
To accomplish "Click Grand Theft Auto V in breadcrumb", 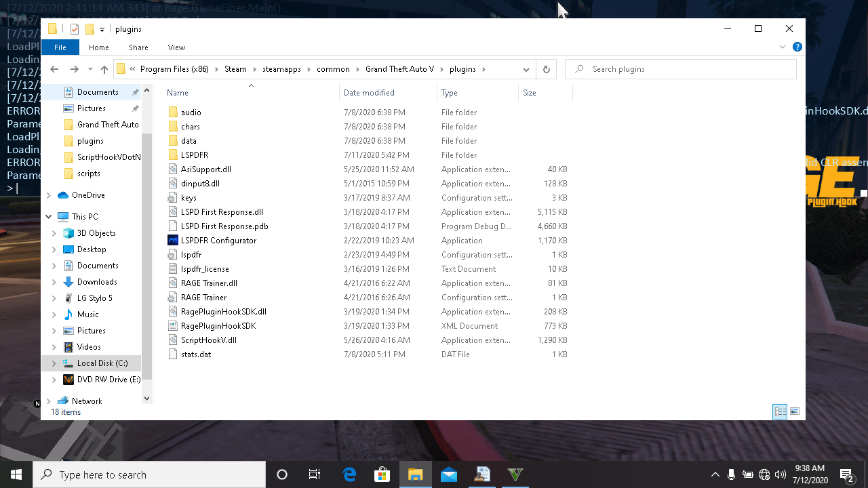I will (399, 69).
